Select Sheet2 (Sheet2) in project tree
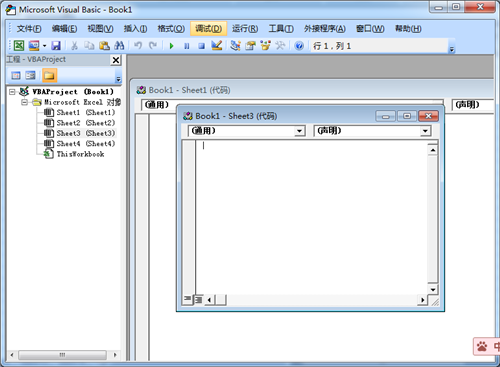The height and width of the screenshot is (367, 500). (x=86, y=123)
